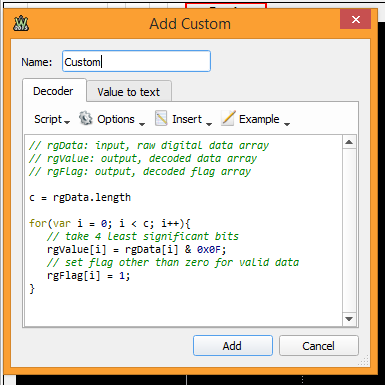385x385 pixels.
Task: Click comment '// rgData: input, raw digital data array'
Action: 149,145
